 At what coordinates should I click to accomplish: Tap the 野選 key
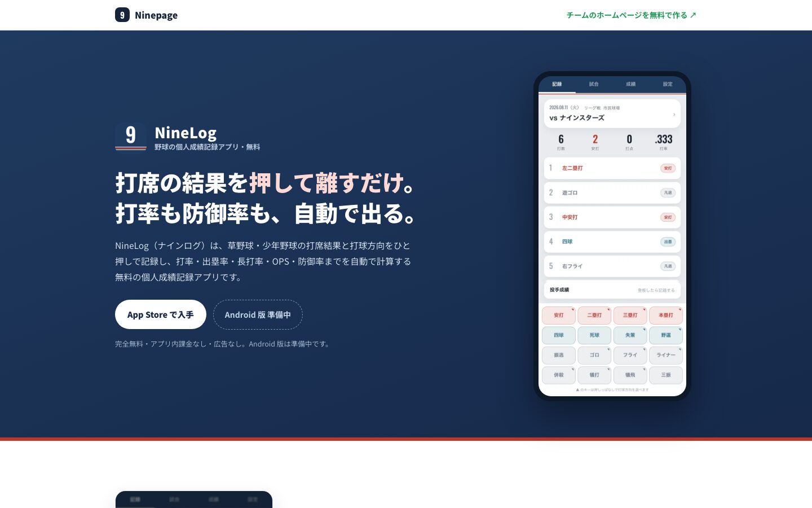(x=666, y=335)
